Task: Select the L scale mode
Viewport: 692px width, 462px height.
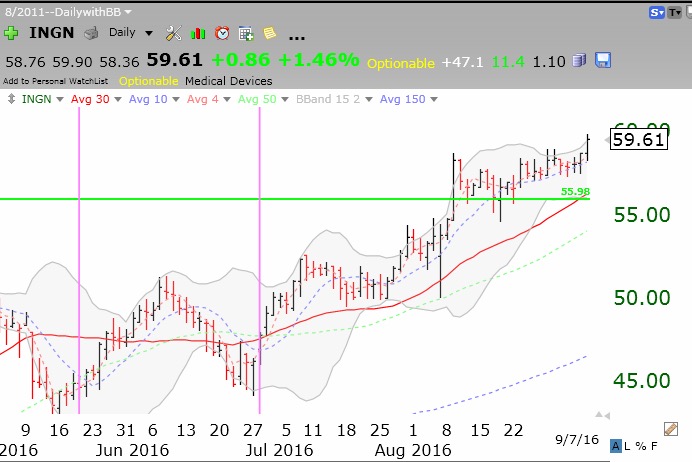Action: [x=627, y=446]
